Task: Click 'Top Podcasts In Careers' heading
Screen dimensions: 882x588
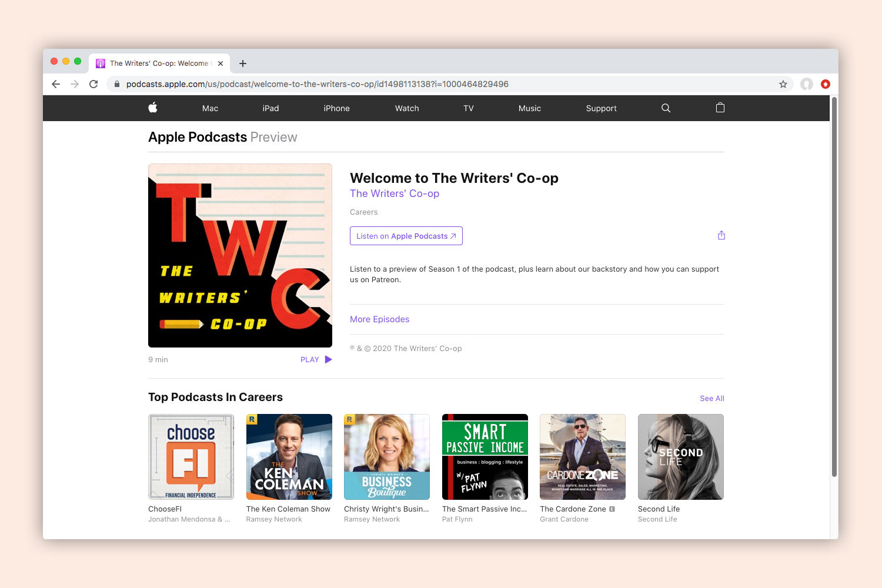Action: (x=215, y=397)
